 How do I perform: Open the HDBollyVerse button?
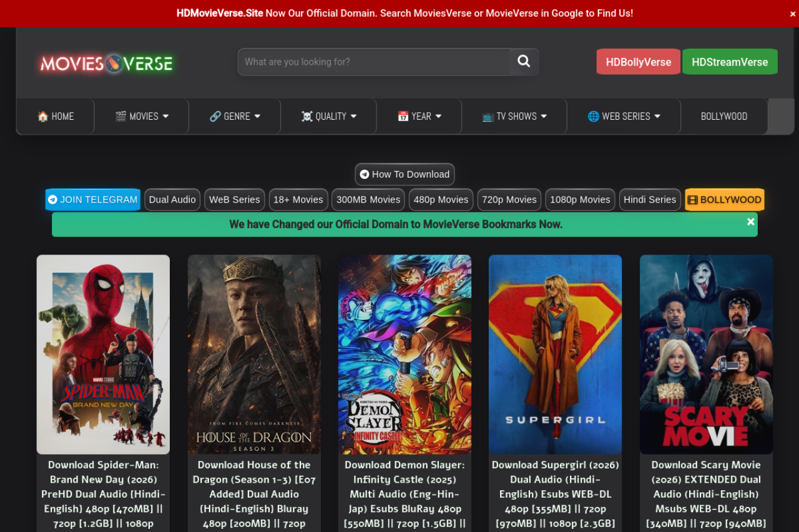pos(639,62)
